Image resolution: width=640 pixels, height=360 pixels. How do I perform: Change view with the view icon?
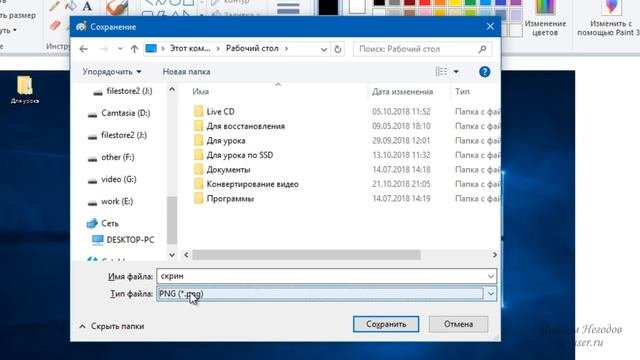(x=441, y=72)
